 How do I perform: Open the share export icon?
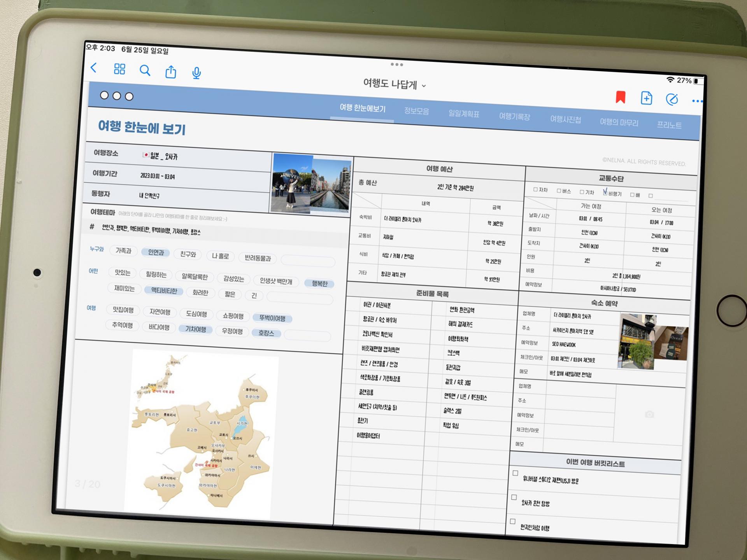pyautogui.click(x=171, y=72)
